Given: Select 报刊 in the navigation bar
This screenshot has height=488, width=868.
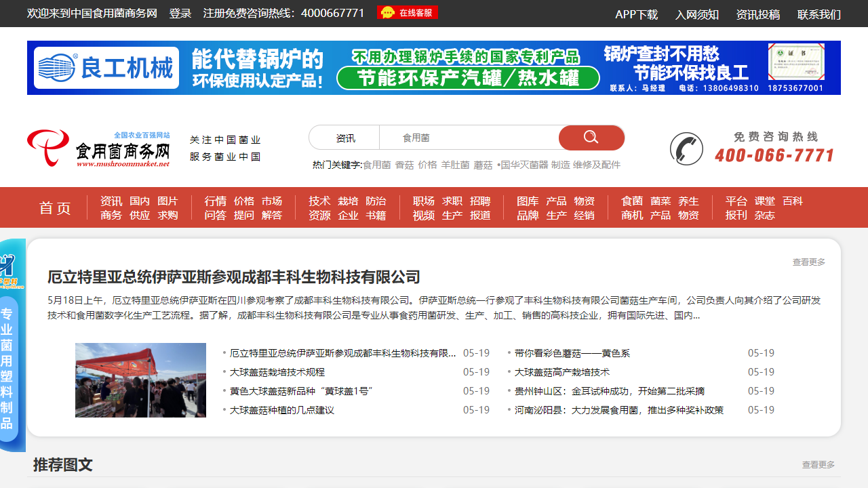Looking at the screenshot, I should [736, 216].
